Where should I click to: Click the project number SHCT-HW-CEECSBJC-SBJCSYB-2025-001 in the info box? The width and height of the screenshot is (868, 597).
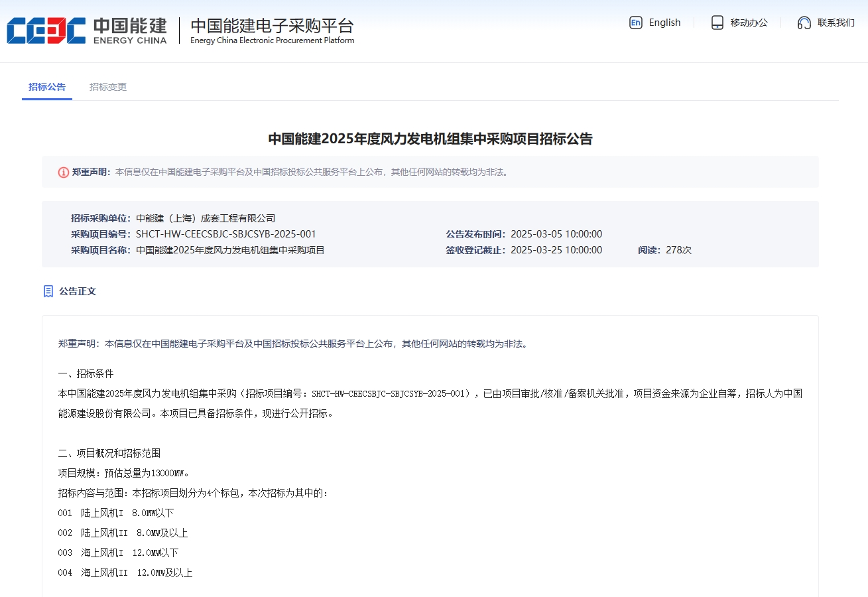226,234
